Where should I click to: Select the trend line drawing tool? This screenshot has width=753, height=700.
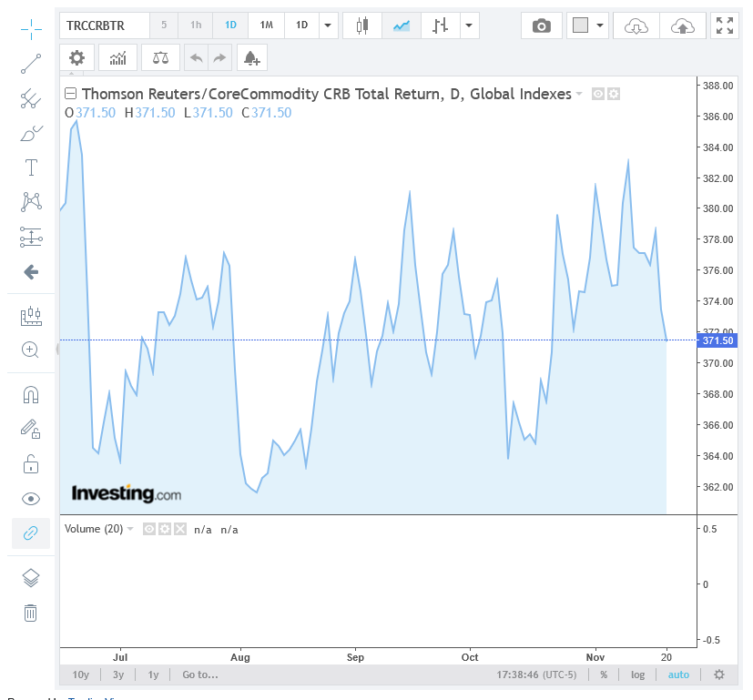tap(31, 63)
